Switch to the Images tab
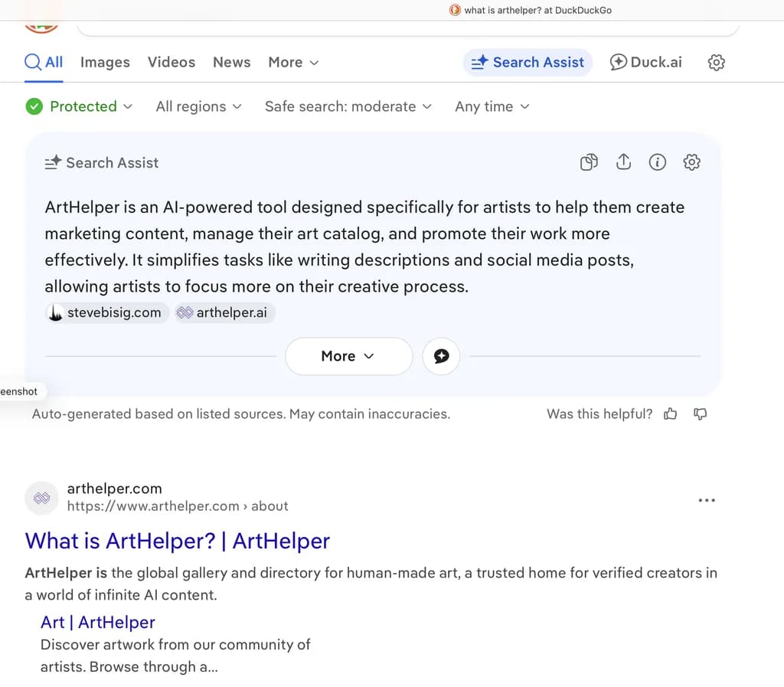Screen dimensions: 784x687 pyautogui.click(x=105, y=63)
